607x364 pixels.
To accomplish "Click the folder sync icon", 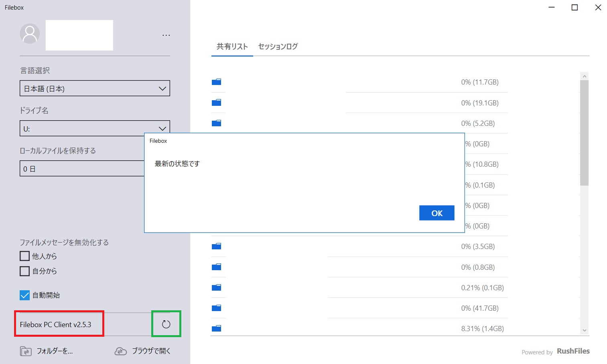I will (x=26, y=351).
